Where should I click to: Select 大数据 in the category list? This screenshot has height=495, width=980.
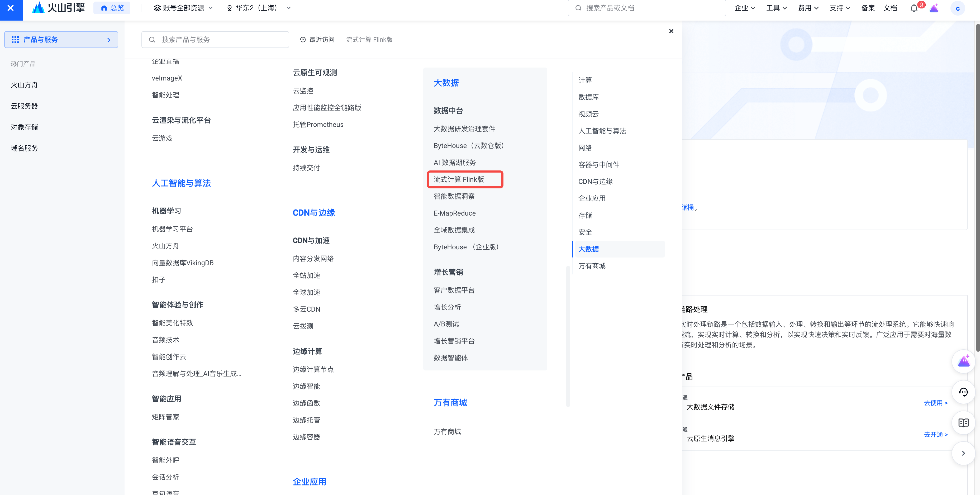click(588, 249)
